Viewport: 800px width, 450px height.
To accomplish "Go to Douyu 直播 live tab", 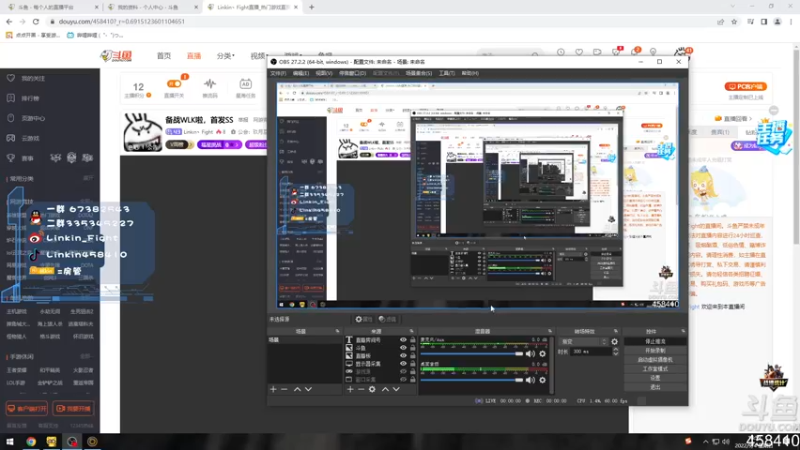I will [x=194, y=56].
